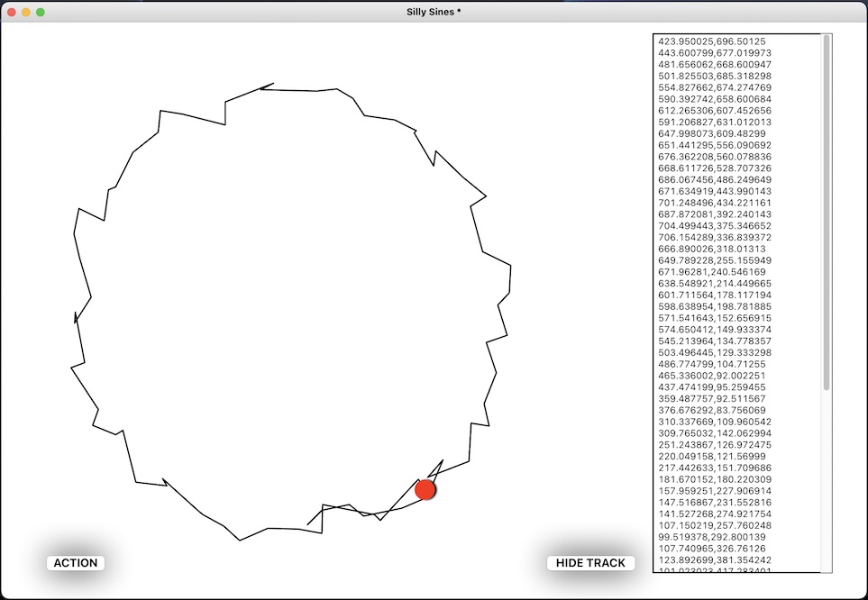Click the ACTION button
Viewport: 868px width, 600px height.
pyautogui.click(x=76, y=563)
